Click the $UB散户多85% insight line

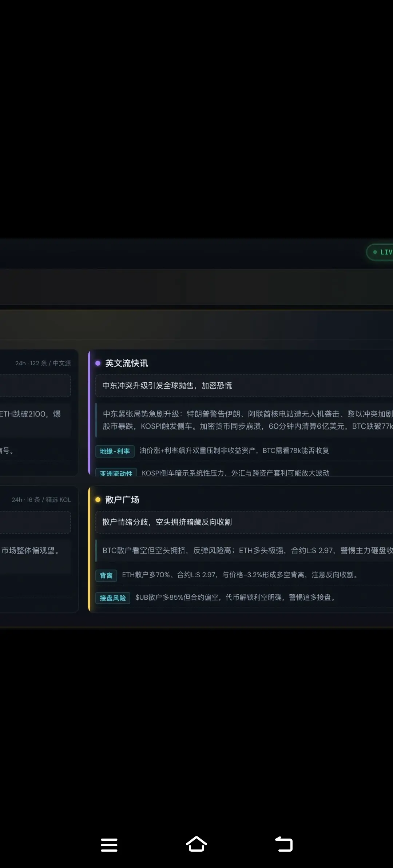click(235, 598)
